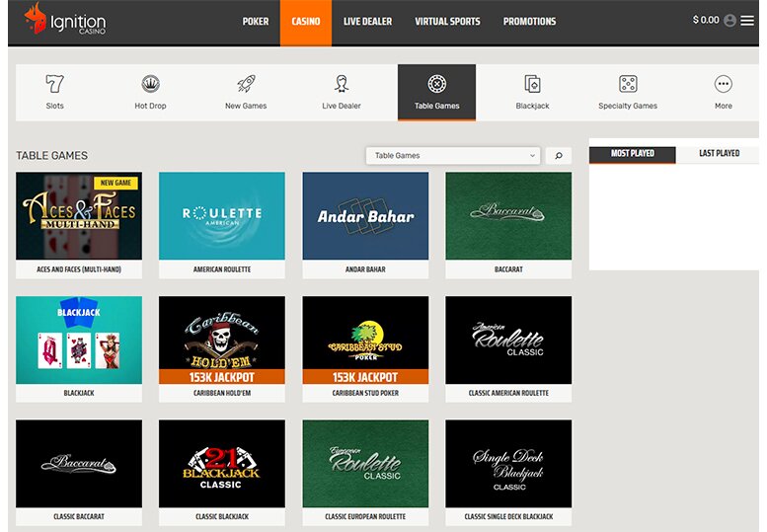Viewport: 767px width, 532px height.
Task: Open the hamburger menu icon
Action: pos(747,21)
